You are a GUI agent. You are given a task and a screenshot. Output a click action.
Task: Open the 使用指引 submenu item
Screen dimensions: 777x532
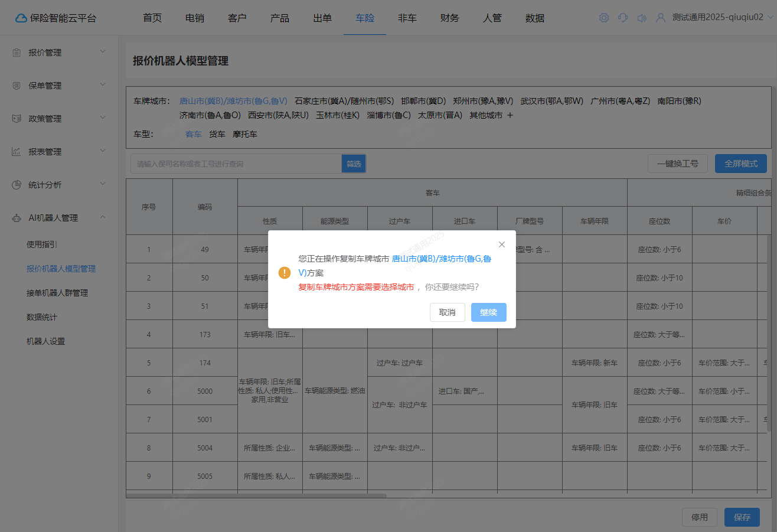coord(42,244)
